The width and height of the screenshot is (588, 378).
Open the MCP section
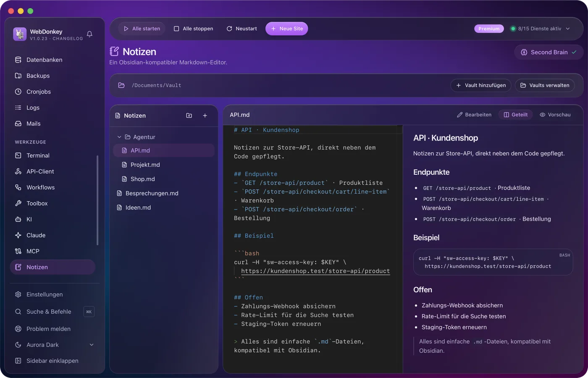(53, 251)
